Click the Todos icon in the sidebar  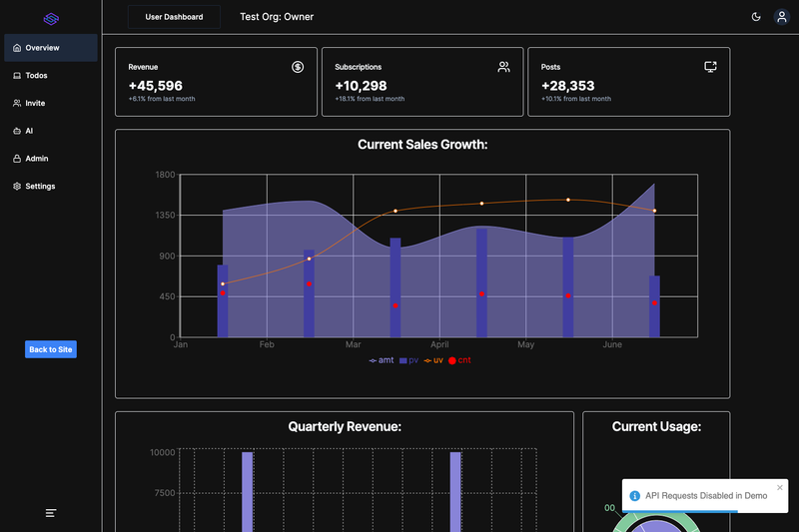(x=17, y=75)
